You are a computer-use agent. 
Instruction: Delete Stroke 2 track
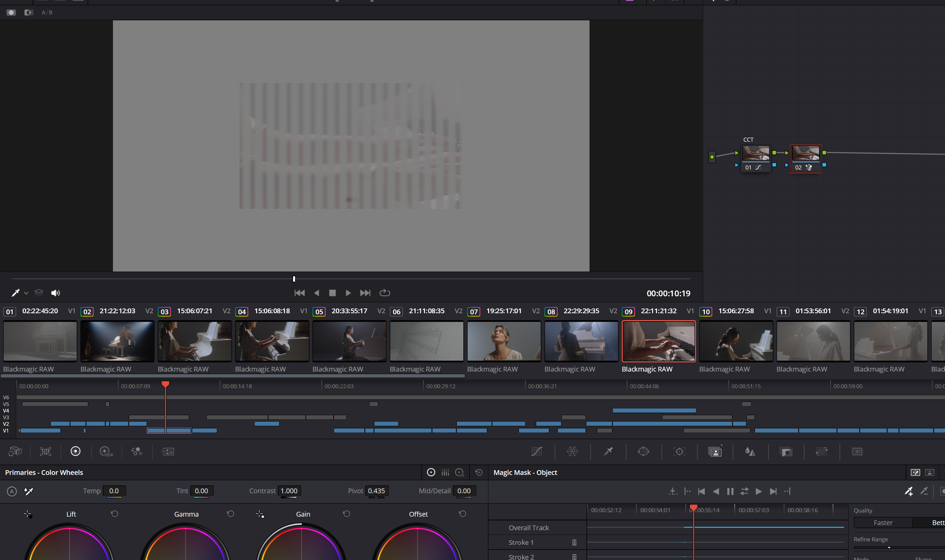coord(574,557)
